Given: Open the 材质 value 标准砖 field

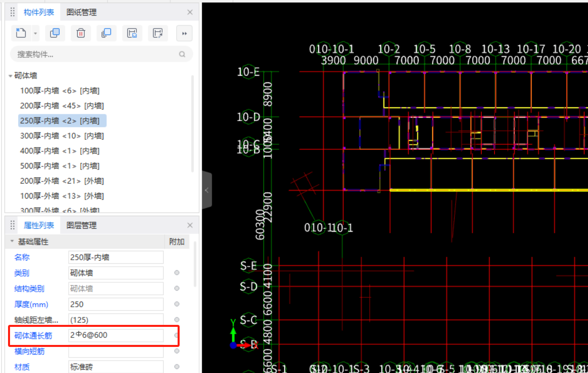Looking at the screenshot, I should 116,366.
